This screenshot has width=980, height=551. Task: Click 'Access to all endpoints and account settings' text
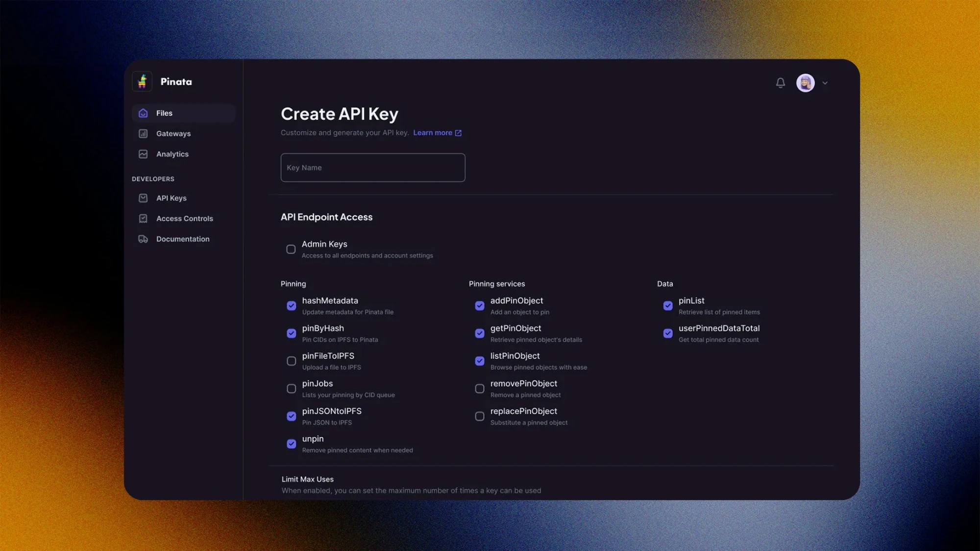pos(367,256)
